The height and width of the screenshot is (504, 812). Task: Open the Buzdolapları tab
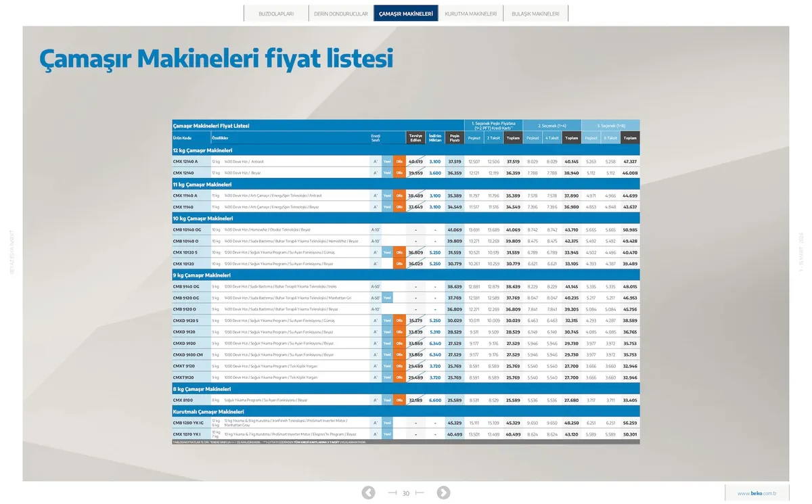(x=276, y=14)
